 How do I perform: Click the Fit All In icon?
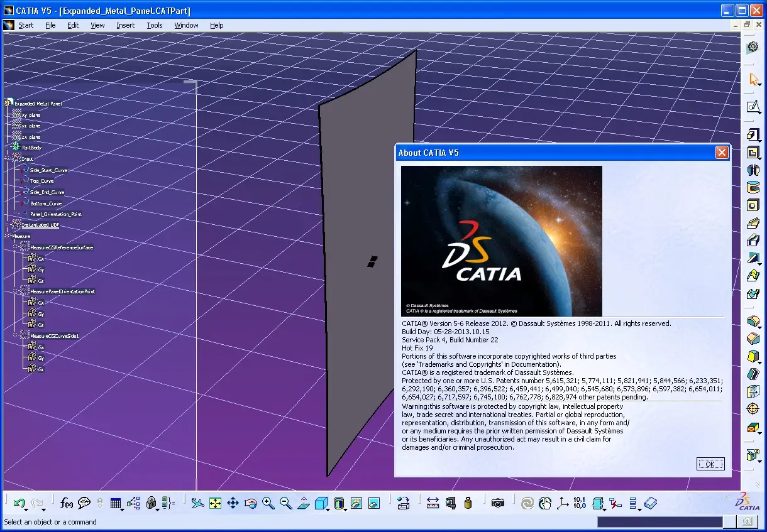pos(216,503)
